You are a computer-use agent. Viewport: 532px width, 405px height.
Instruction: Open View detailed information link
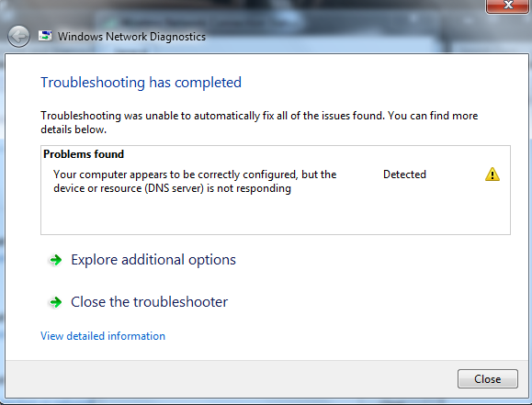point(103,336)
